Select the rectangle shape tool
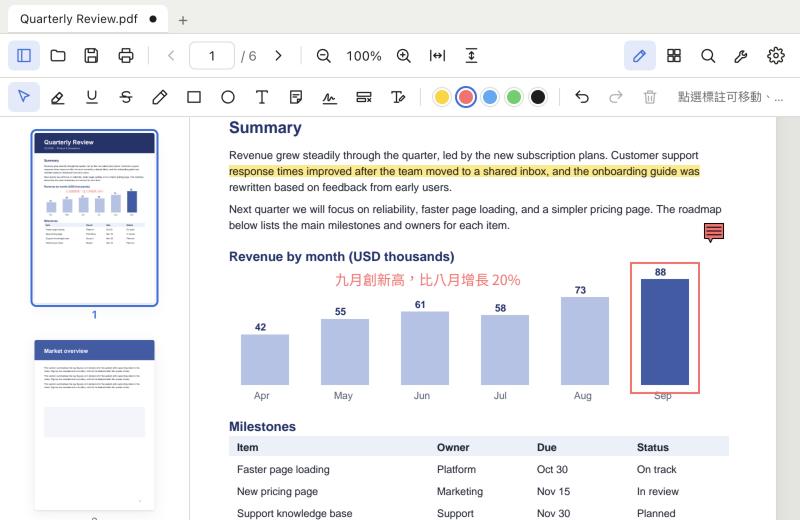 [x=194, y=97]
